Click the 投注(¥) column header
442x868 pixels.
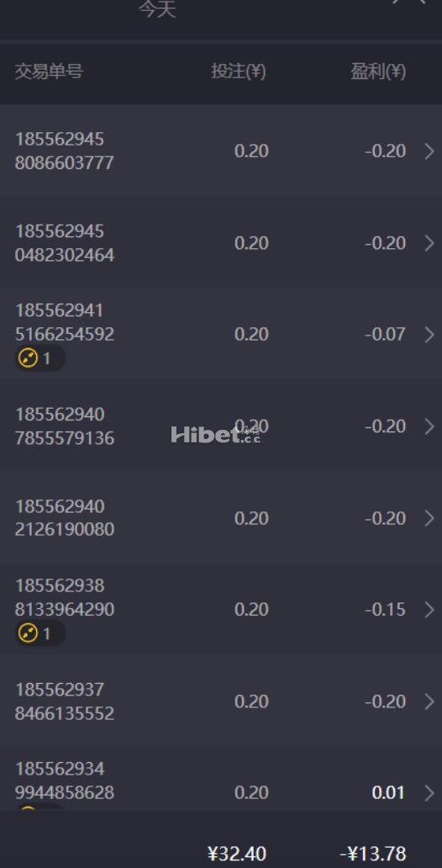coord(239,71)
